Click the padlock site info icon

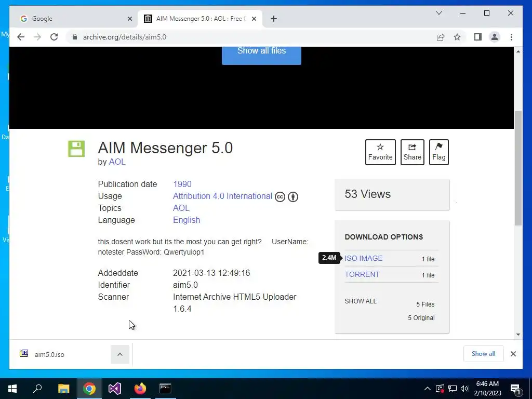pos(75,37)
